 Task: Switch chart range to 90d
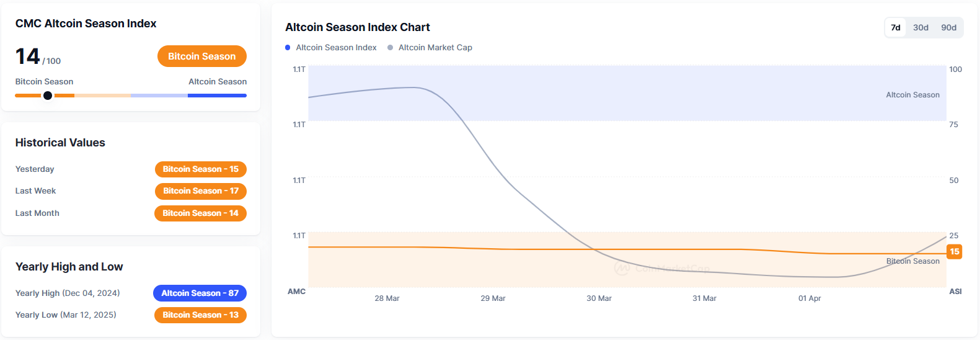(x=948, y=27)
